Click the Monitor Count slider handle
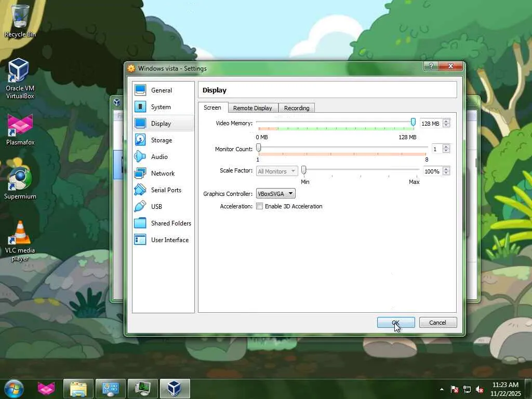Viewport: 532px width, 399px height. 259,148
